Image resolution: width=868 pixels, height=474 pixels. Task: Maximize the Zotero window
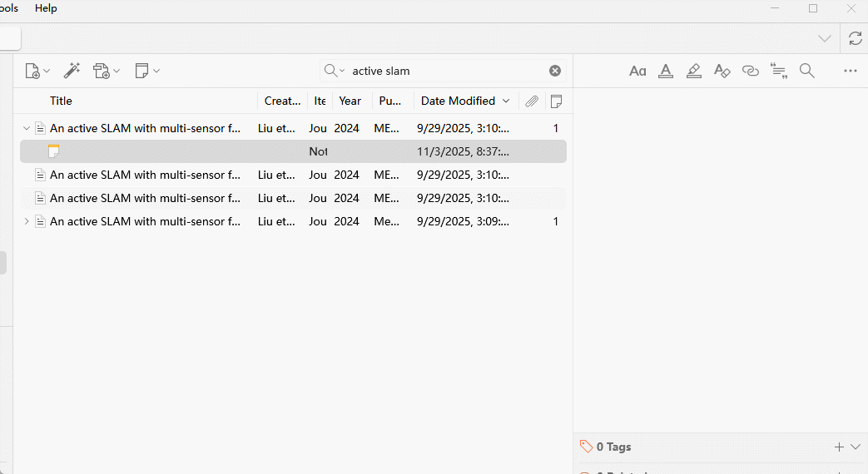812,8
